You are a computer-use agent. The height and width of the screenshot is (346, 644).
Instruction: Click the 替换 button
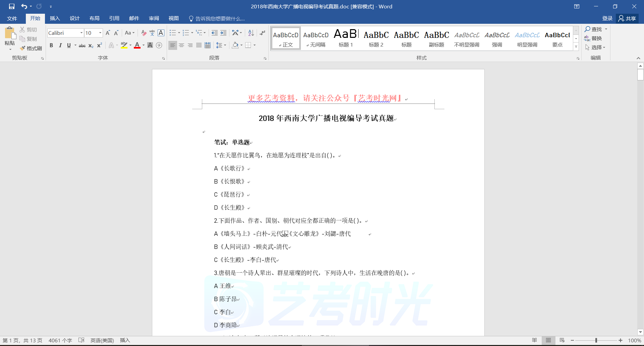click(x=593, y=39)
